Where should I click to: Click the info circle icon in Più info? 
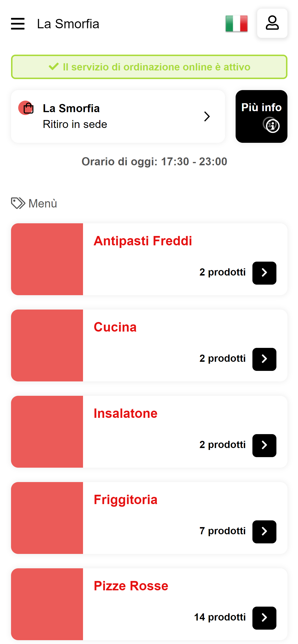click(x=271, y=125)
